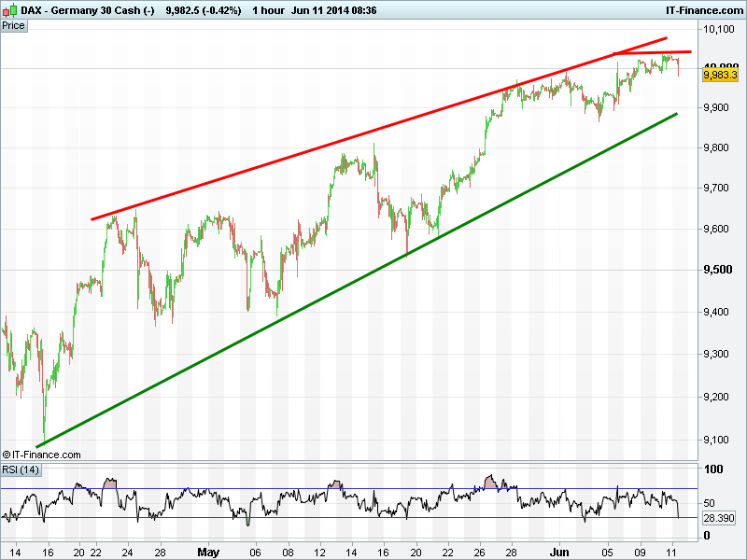The height and width of the screenshot is (560, 747).
Task: Click the RSI axis 100 label
Action: pos(713,469)
